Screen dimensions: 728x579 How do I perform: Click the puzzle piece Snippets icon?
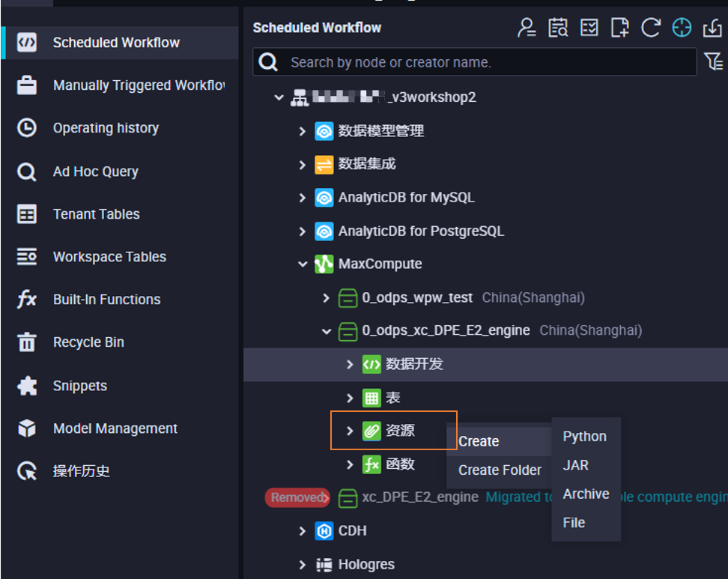tap(27, 386)
